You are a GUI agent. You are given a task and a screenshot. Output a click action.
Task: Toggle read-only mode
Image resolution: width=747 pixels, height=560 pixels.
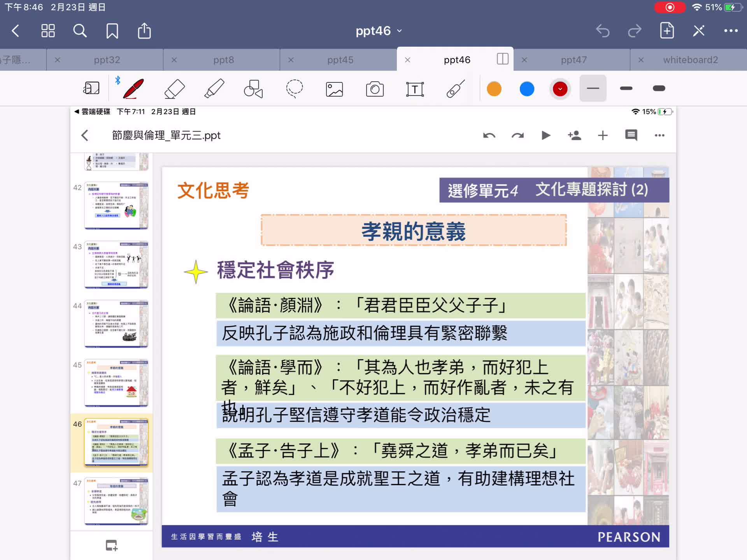[92, 89]
